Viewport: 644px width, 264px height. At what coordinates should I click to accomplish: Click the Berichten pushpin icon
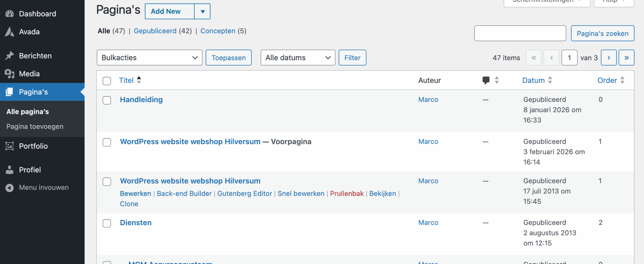coord(10,56)
